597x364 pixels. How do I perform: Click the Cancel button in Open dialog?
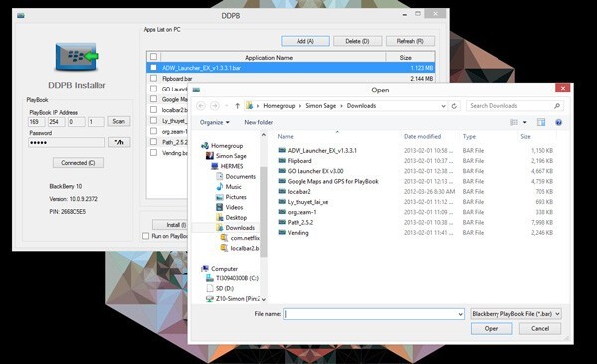click(x=540, y=328)
